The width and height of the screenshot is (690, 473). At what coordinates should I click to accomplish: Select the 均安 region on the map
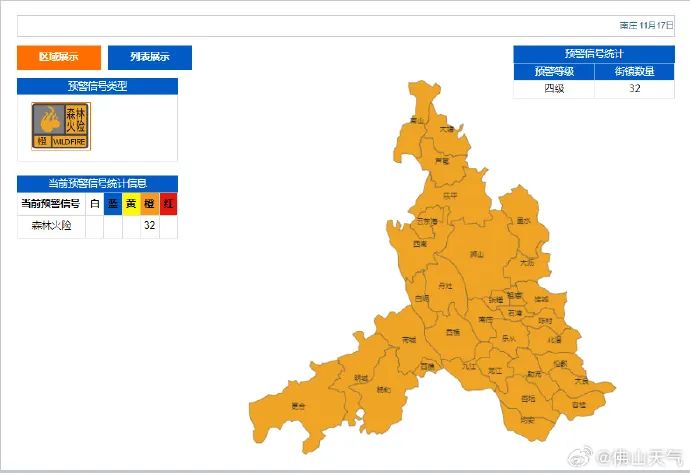click(527, 420)
